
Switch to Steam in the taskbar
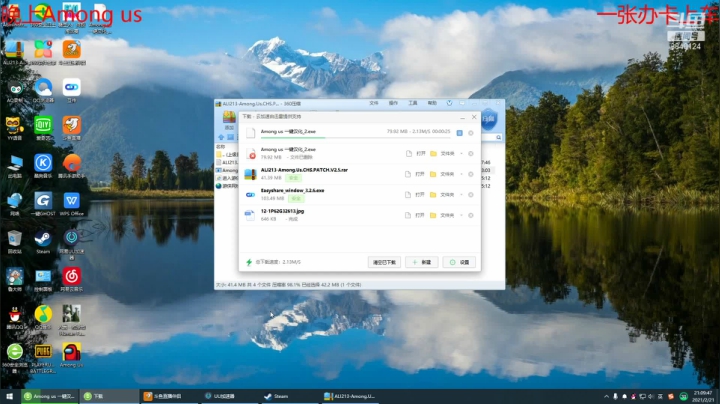pyautogui.click(x=288, y=396)
